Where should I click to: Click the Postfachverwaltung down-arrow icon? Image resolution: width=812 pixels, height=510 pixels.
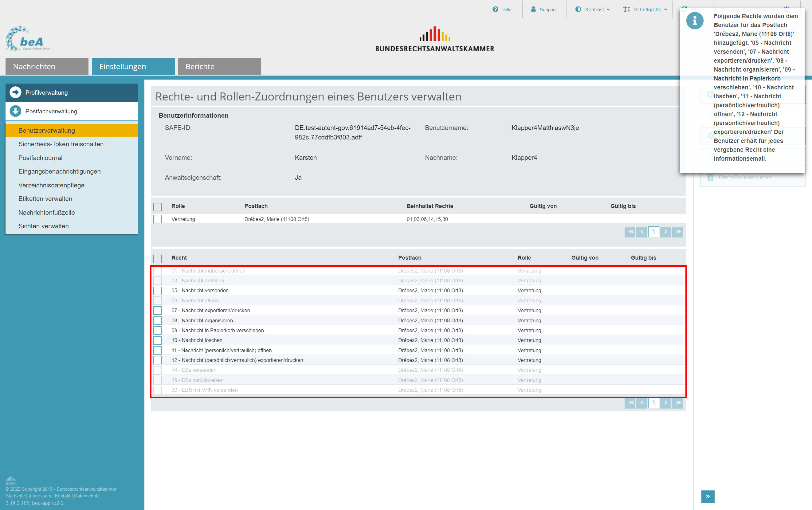(x=15, y=111)
